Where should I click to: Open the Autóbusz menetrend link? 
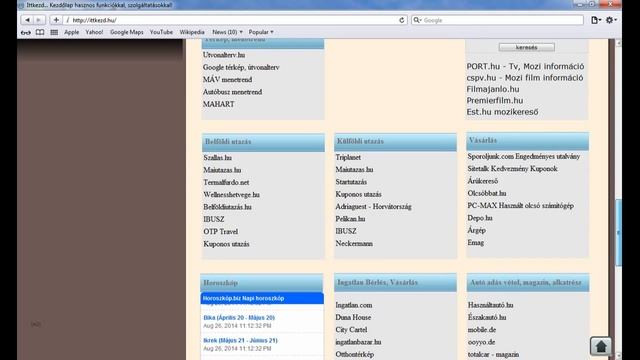(232, 92)
